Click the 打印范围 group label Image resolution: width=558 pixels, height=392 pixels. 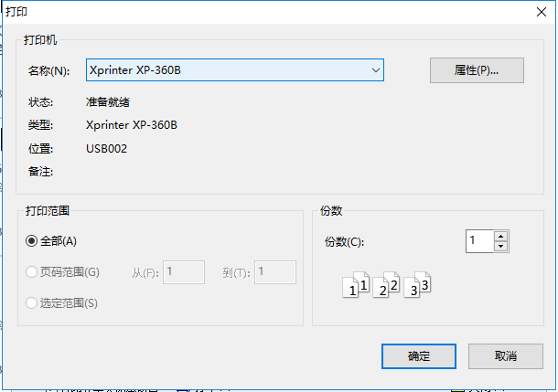48,211
